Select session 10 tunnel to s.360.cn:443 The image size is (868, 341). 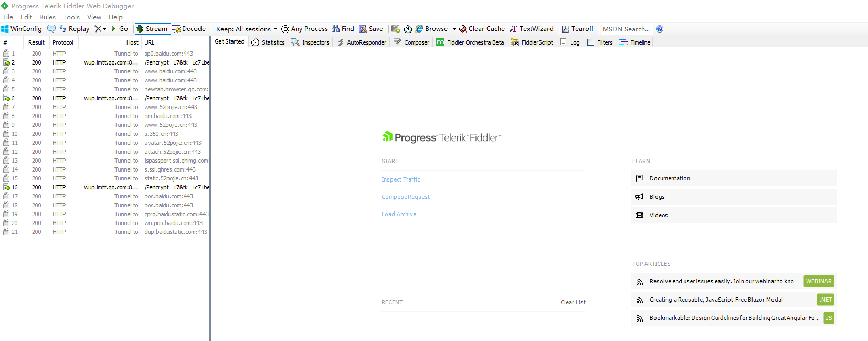pyautogui.click(x=105, y=134)
